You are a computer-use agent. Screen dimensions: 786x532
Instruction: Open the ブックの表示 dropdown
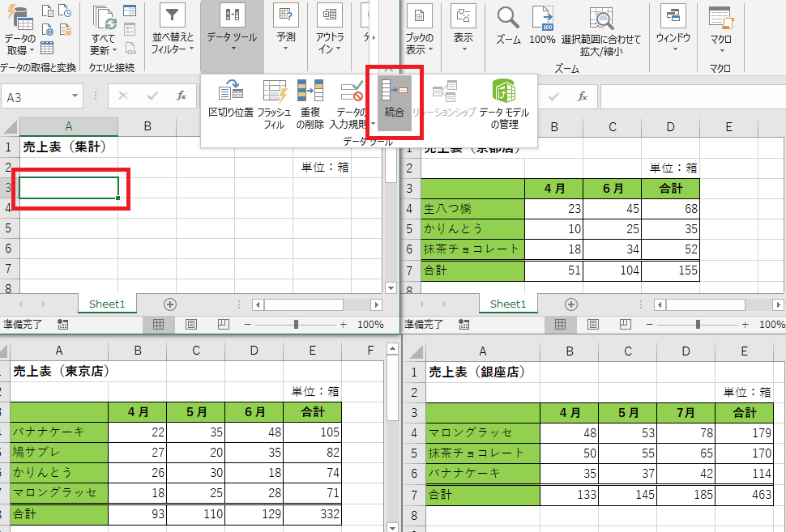419,30
